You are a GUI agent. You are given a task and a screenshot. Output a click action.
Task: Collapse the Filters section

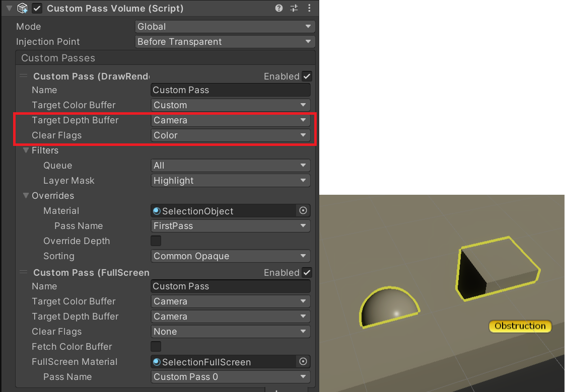coord(25,150)
